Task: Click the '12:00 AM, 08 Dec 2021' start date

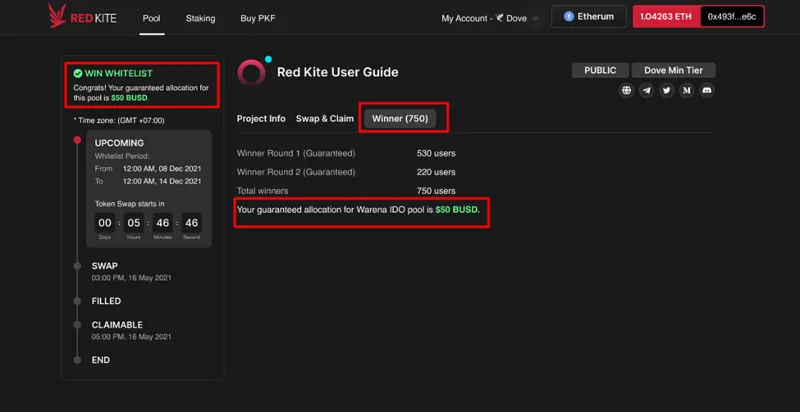Action: (162, 169)
